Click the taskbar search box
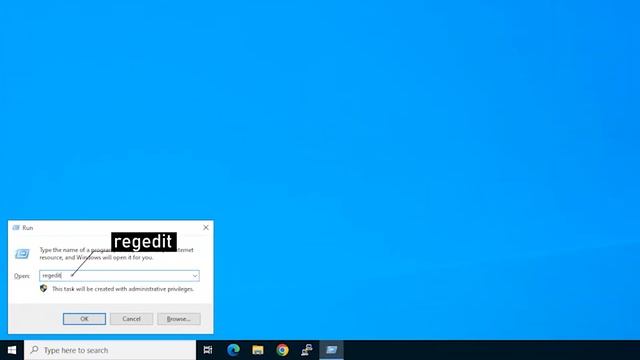This screenshot has width=640, height=360. point(110,350)
